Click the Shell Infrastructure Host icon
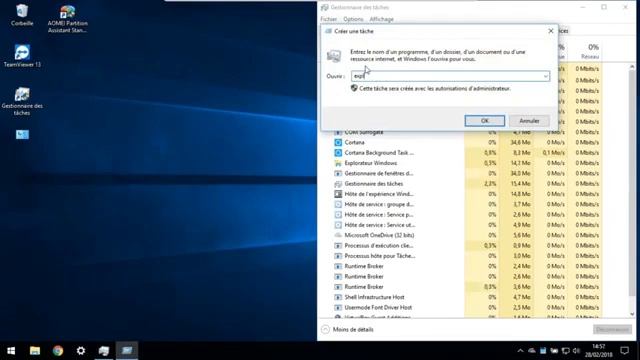640x360 pixels. pyautogui.click(x=338, y=297)
